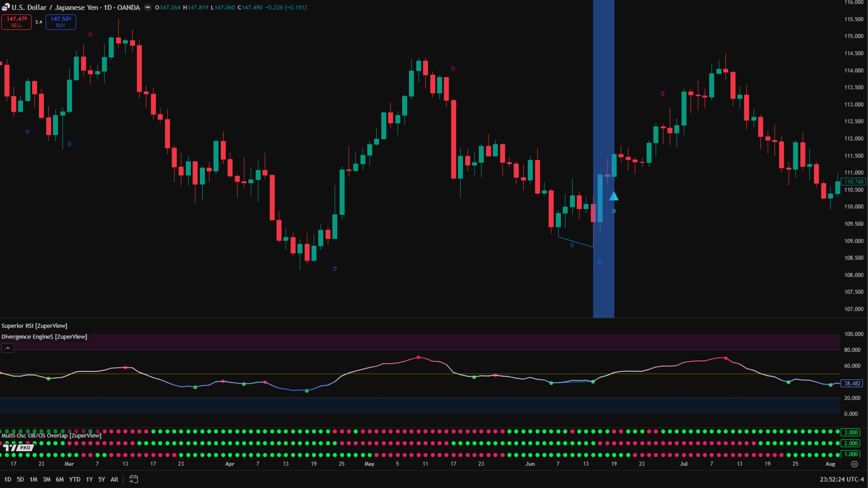Click the 147.478 SELL button
This screenshot has width=868, height=488.
tap(16, 22)
